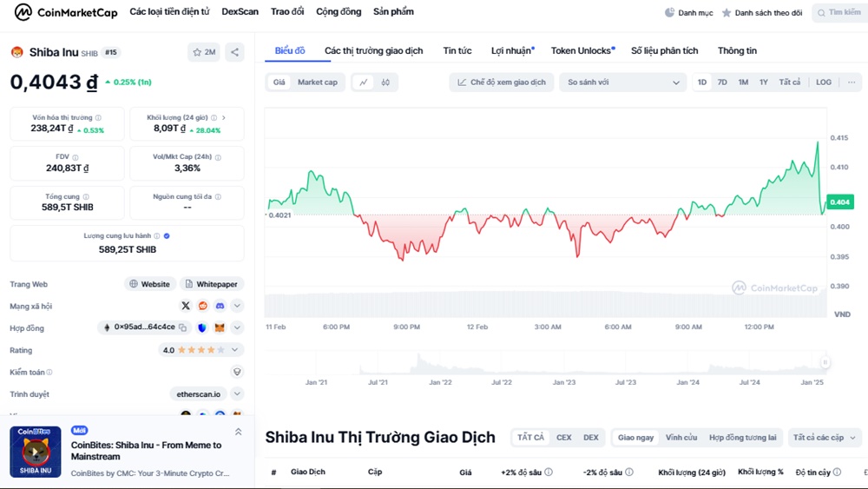Switch to the Tin tức tab

click(x=457, y=51)
